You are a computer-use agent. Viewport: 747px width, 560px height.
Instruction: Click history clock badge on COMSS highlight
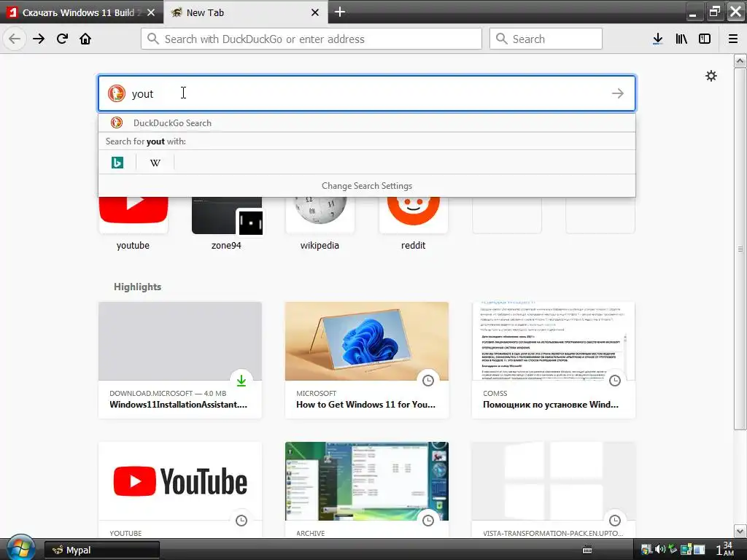pos(615,381)
